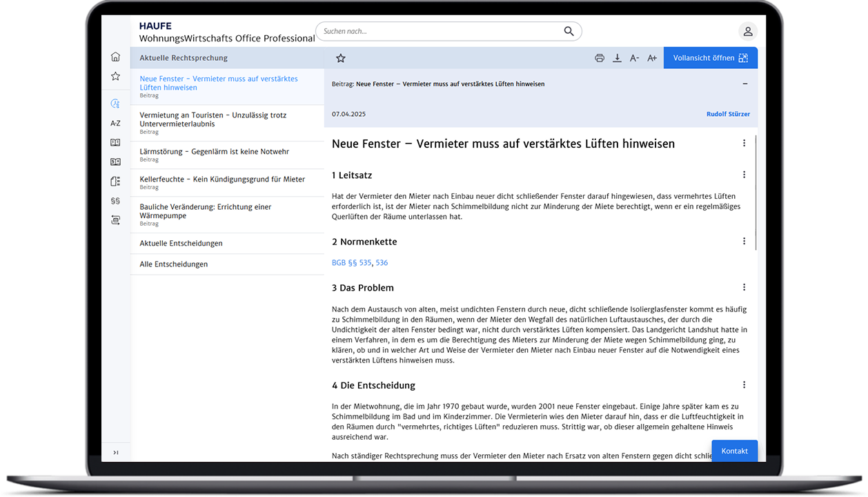
Task: Click the magnifier search icon
Action: pyautogui.click(x=569, y=31)
